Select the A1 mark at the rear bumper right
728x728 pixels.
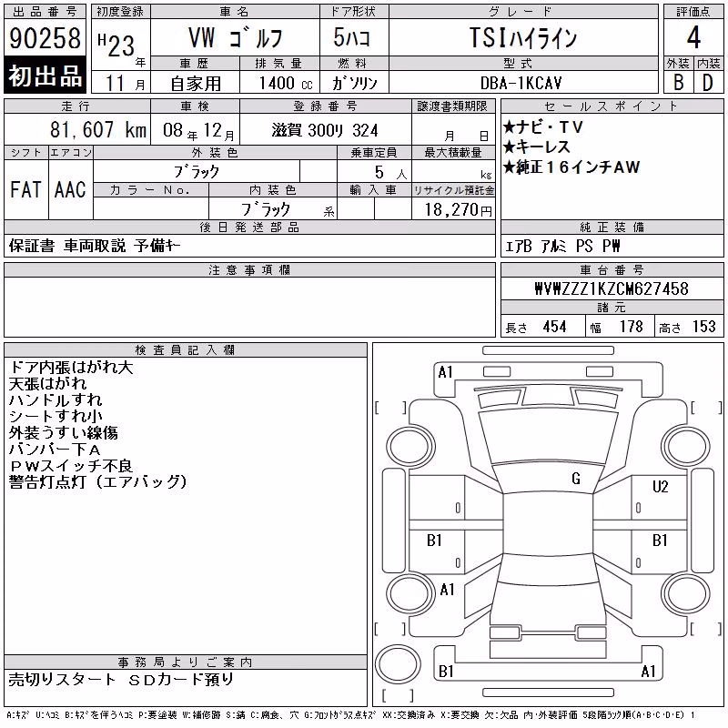648,672
